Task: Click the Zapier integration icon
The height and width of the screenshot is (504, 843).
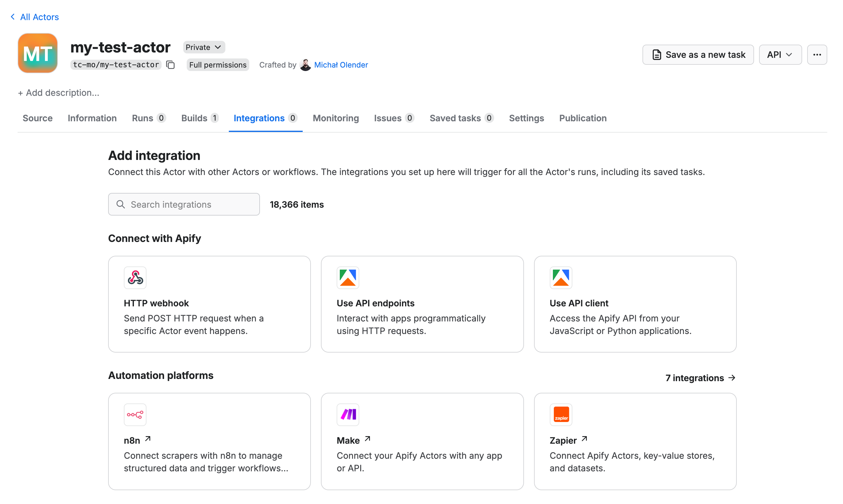Action: pyautogui.click(x=560, y=414)
